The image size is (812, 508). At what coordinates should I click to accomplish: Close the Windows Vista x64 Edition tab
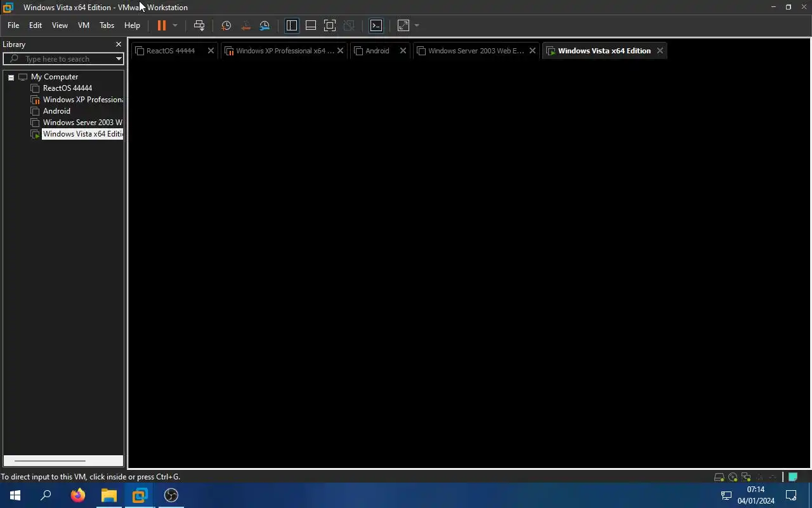click(x=660, y=51)
